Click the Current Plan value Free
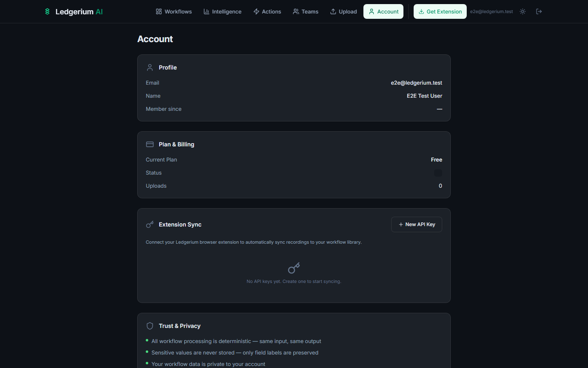The width and height of the screenshot is (588, 368). (x=437, y=159)
